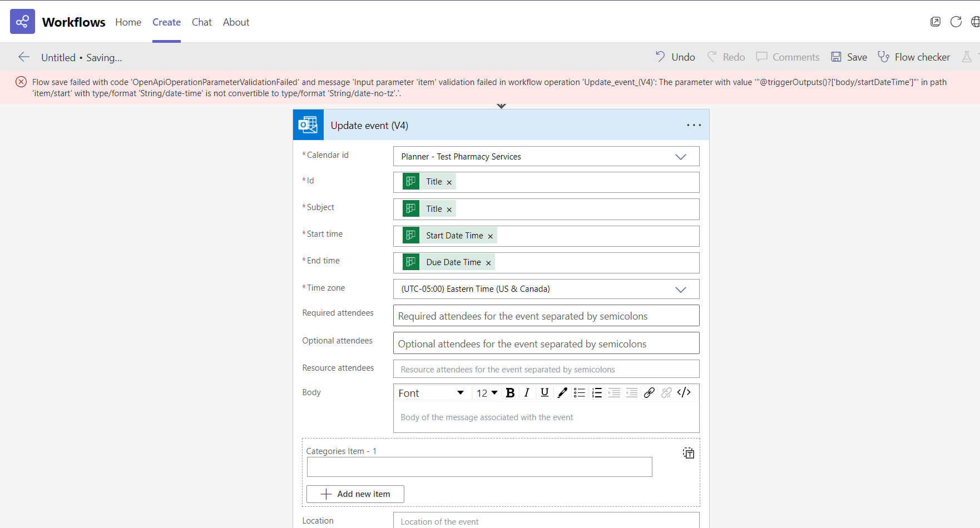Click Add new item button
The width and height of the screenshot is (980, 528).
point(355,494)
